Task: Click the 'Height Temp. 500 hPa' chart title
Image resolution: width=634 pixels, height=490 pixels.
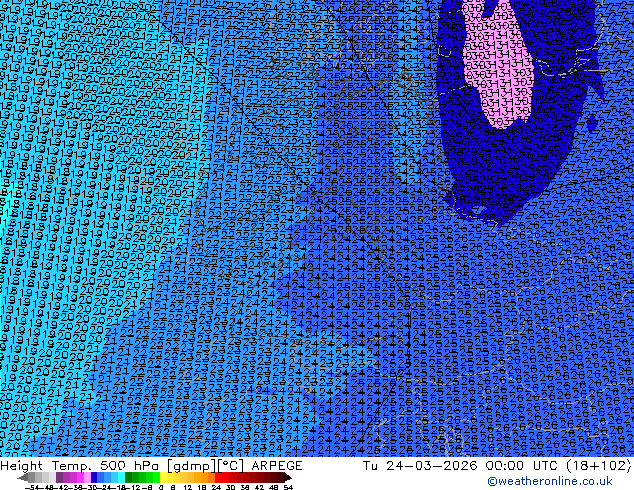Action: click(81, 466)
